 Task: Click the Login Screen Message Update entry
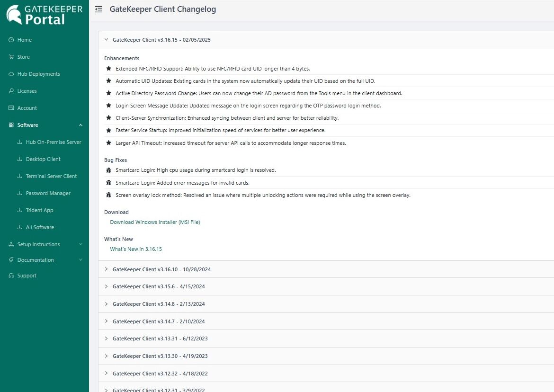pyautogui.click(x=248, y=106)
